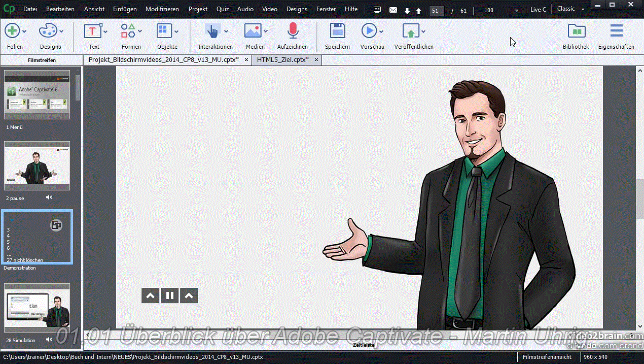Click the left scroll arrow below the stage
Screen dimensions: 644x364
[89, 335]
